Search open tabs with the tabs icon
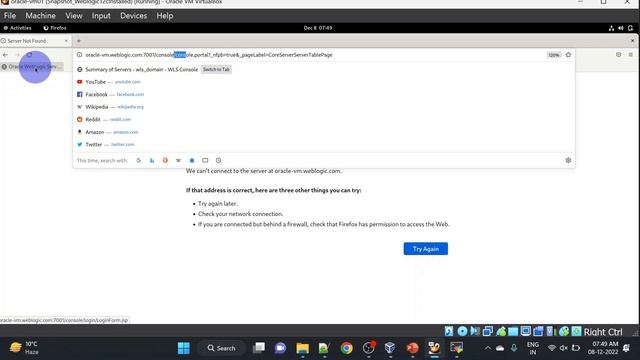This screenshot has width=640, height=360. [205, 160]
